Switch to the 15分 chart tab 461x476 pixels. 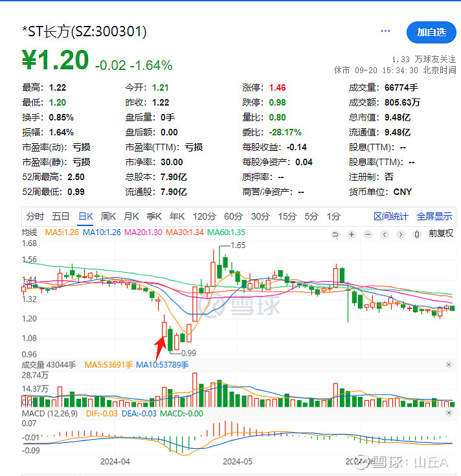pyautogui.click(x=287, y=216)
